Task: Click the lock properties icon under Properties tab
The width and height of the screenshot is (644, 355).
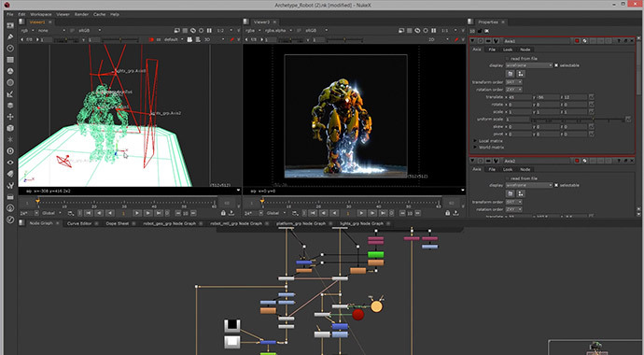Action: pos(480,31)
